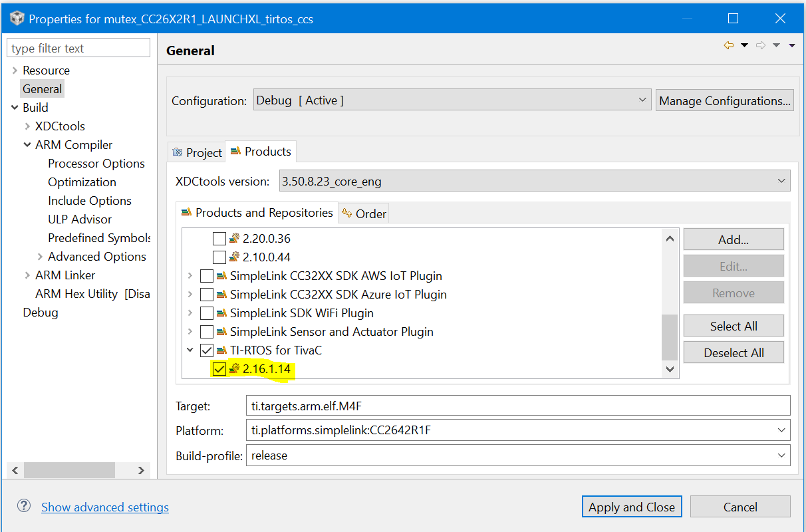Click the SimpleLink SDK WiFi Plugin icon
The image size is (806, 532).
(221, 313)
